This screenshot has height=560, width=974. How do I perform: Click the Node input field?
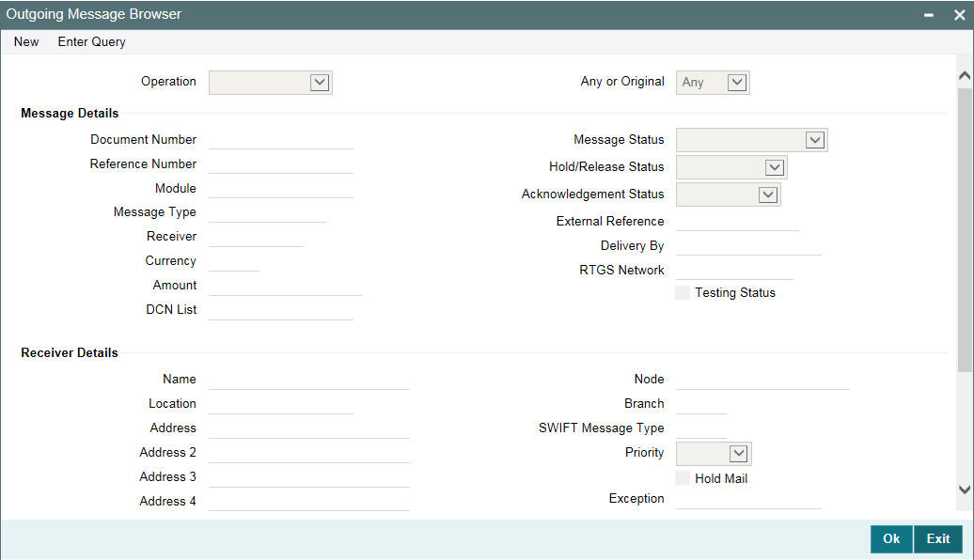(x=762, y=380)
